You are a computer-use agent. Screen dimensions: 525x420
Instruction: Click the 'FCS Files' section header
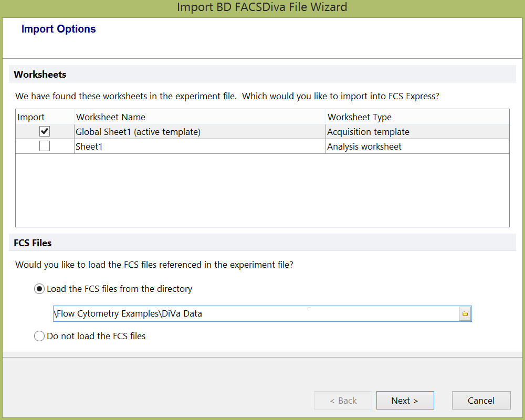pos(33,243)
